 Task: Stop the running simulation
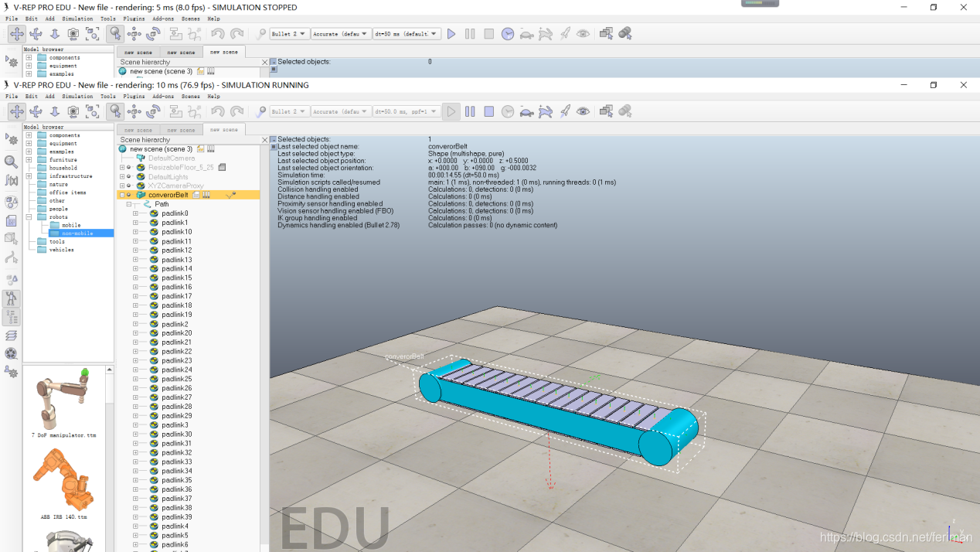[x=488, y=111]
